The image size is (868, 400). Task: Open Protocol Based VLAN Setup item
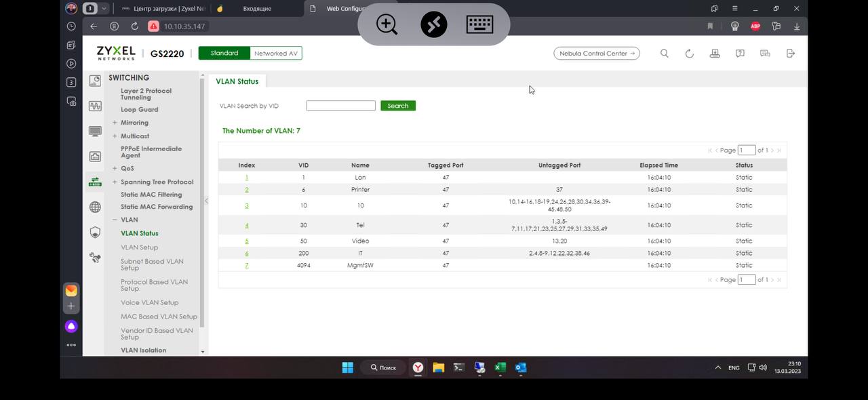(x=154, y=285)
